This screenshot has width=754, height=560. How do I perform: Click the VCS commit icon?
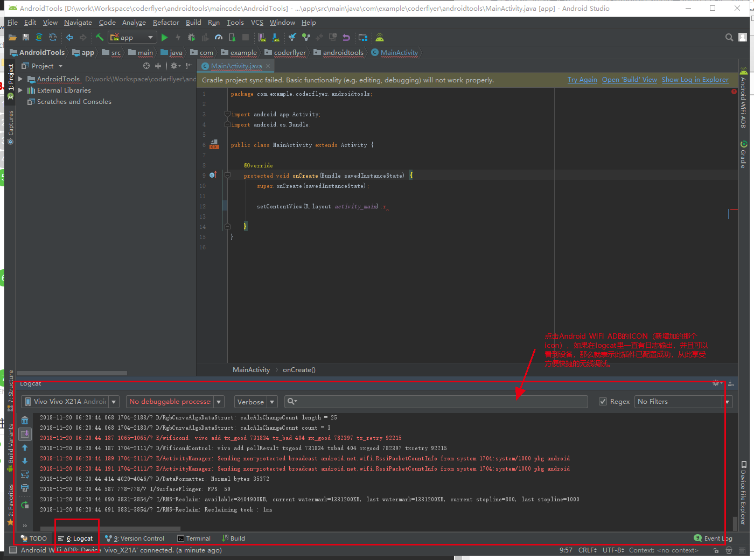point(306,37)
